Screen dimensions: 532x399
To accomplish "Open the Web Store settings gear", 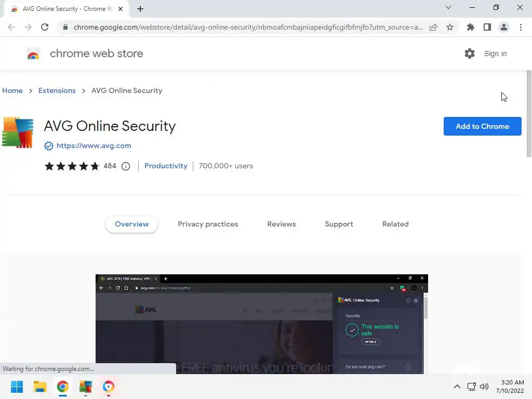I will 470,54.
